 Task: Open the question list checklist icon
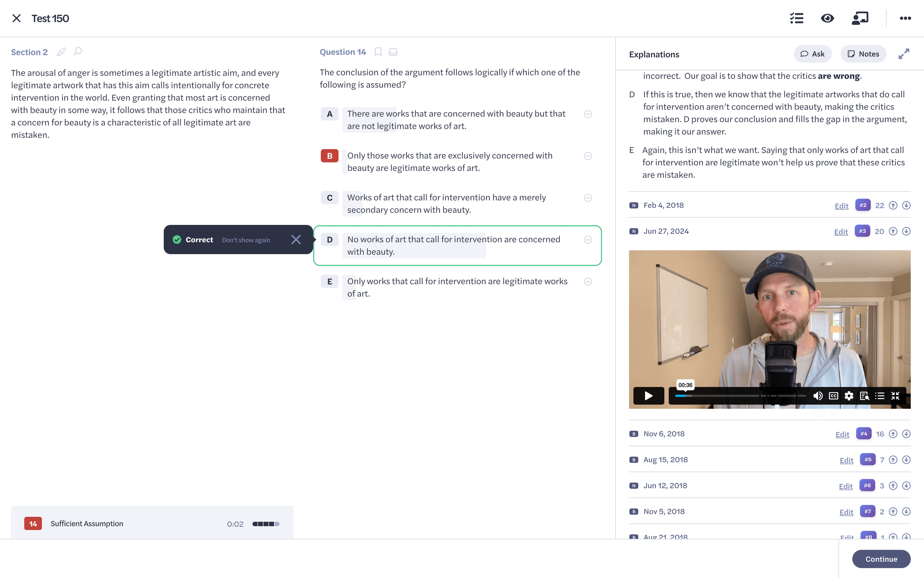coord(797,18)
